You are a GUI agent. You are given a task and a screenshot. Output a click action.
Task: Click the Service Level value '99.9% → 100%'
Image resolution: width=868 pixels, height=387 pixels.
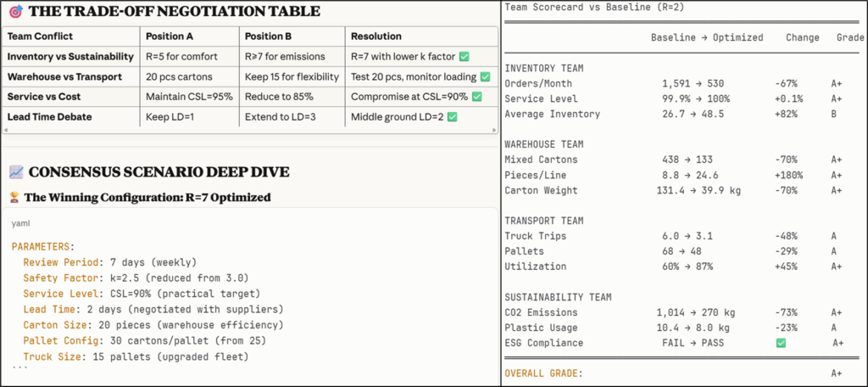coord(695,98)
